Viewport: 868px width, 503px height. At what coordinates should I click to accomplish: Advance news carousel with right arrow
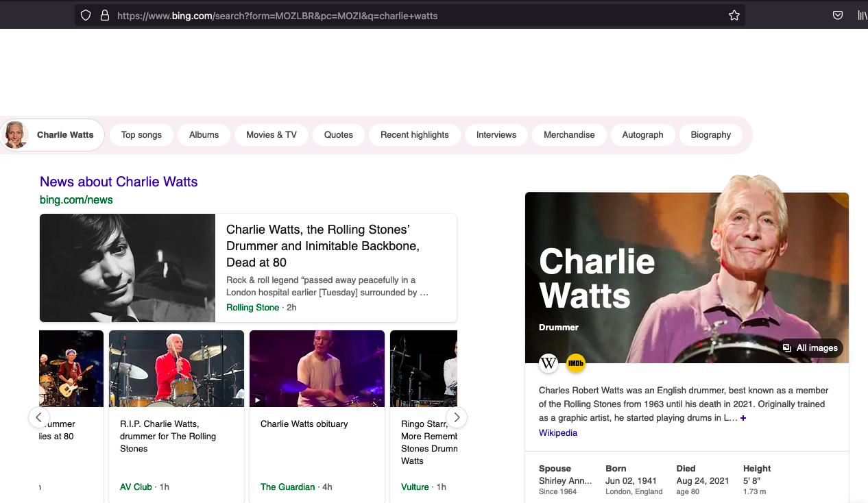[x=457, y=417]
